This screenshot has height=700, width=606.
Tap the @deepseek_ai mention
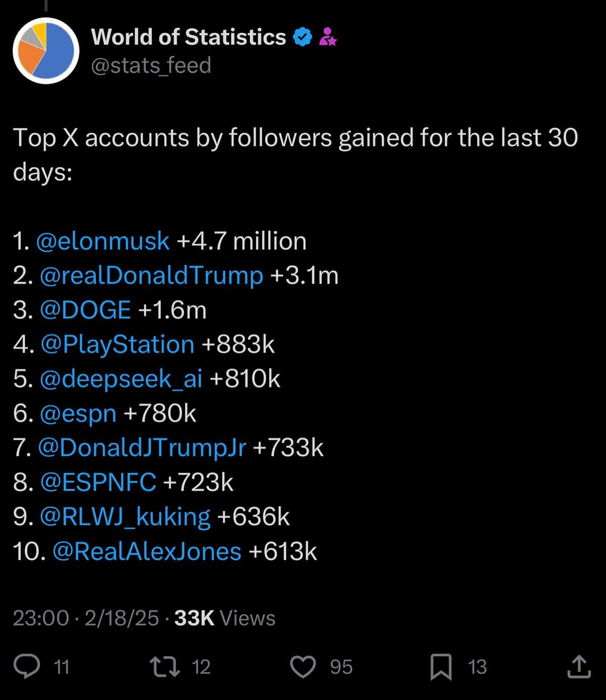click(x=121, y=379)
